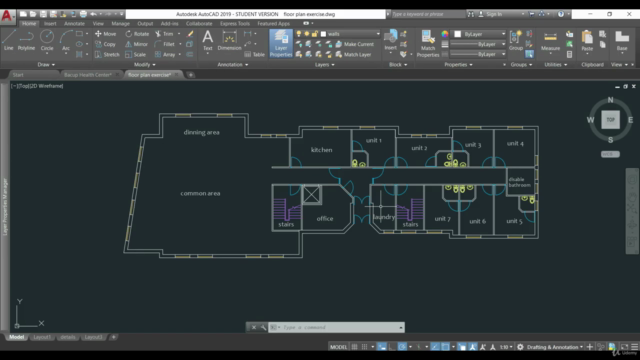
Task: Activate the Move command
Action: point(106,34)
